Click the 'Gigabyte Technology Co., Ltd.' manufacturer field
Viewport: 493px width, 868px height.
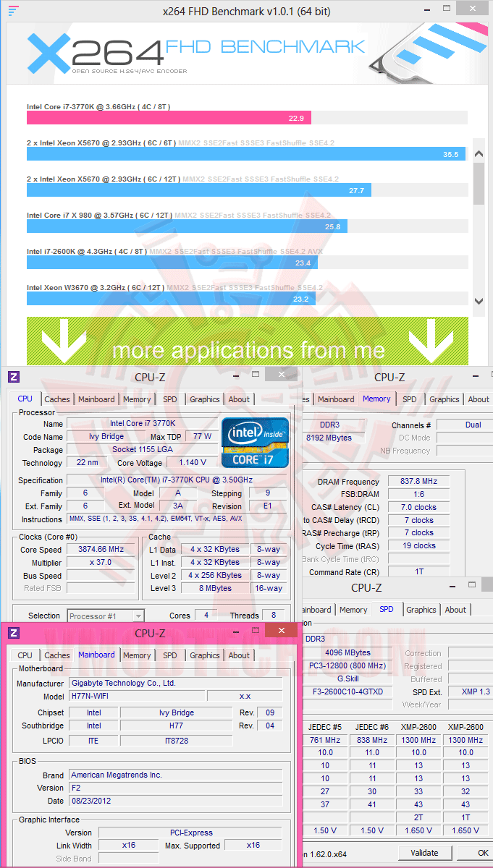176,683
